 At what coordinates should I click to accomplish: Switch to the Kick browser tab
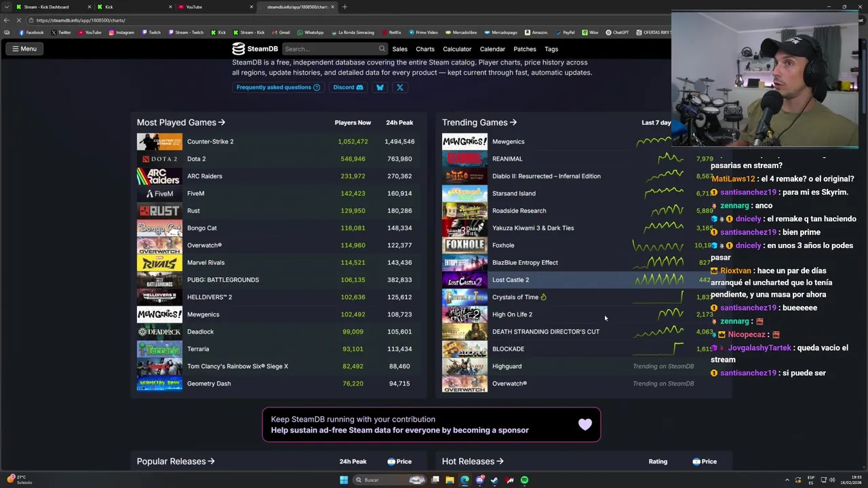(x=134, y=7)
